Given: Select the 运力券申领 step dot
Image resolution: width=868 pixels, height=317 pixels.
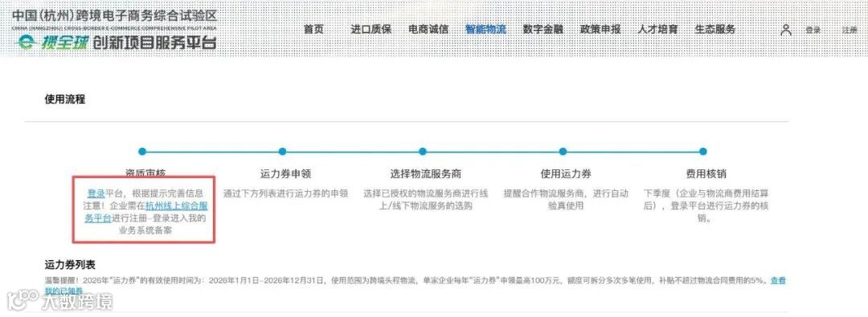Looking at the screenshot, I should click(x=282, y=152).
